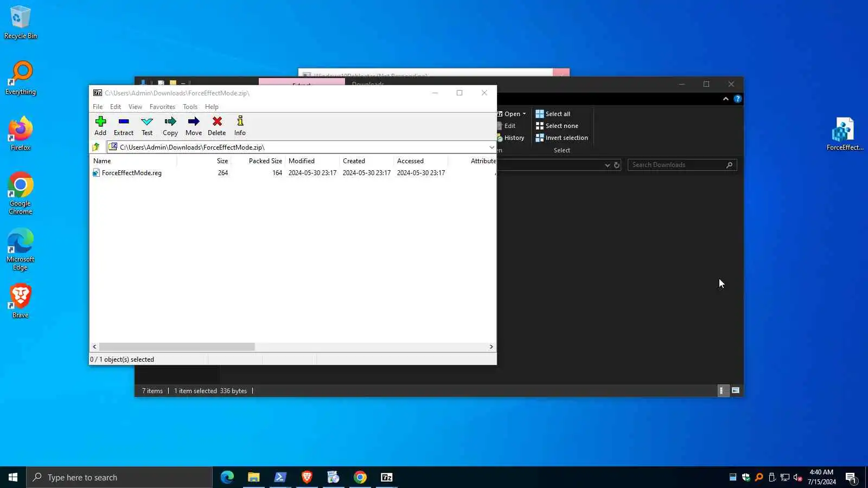The width and height of the screenshot is (868, 488).
Task: Switch Explorer to details view
Action: (723, 390)
